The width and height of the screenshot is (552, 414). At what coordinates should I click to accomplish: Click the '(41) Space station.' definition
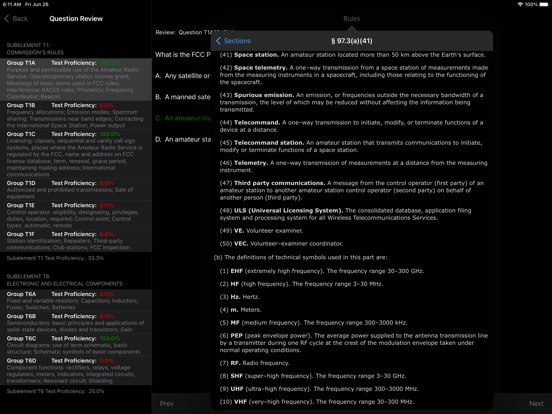coord(352,55)
